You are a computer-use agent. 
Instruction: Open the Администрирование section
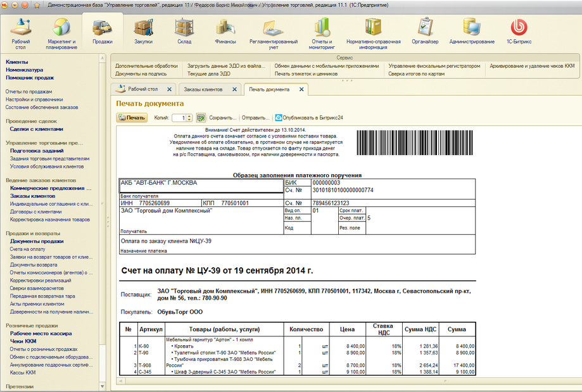[x=472, y=32]
